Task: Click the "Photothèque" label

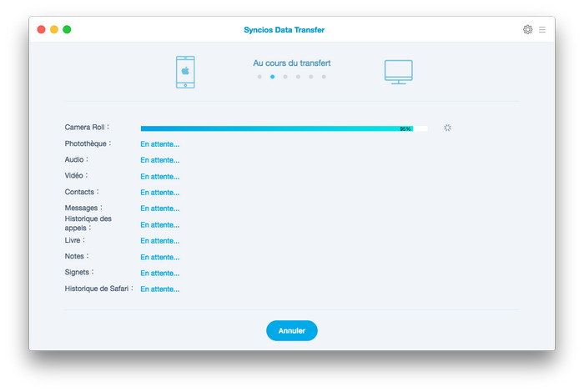Action: tap(86, 143)
